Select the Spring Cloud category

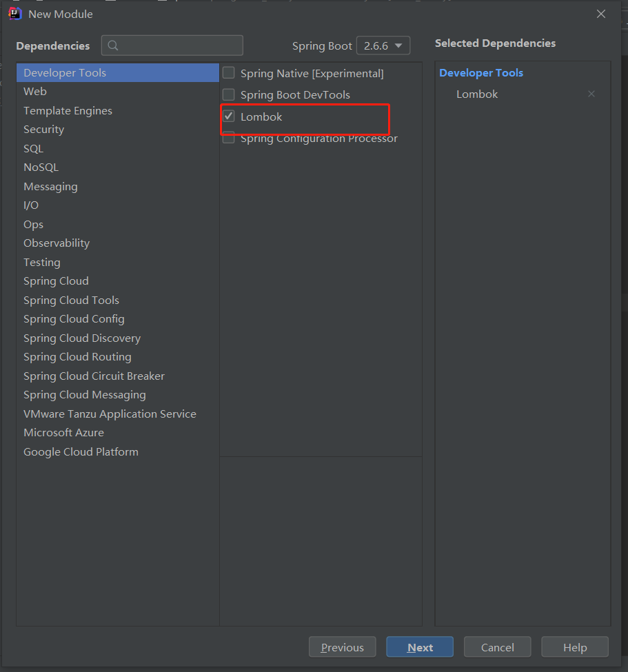(118, 281)
